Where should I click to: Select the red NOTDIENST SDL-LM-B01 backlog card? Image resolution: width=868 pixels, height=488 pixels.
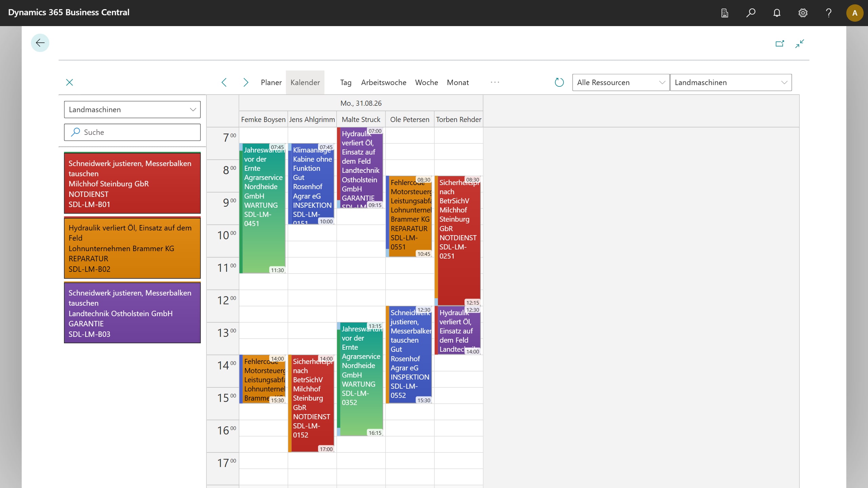[132, 183]
